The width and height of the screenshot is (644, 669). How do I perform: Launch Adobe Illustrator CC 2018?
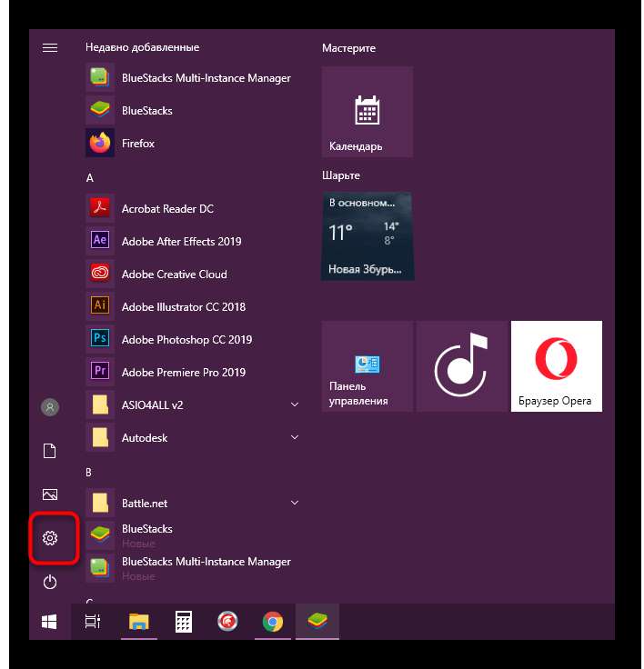(192, 306)
